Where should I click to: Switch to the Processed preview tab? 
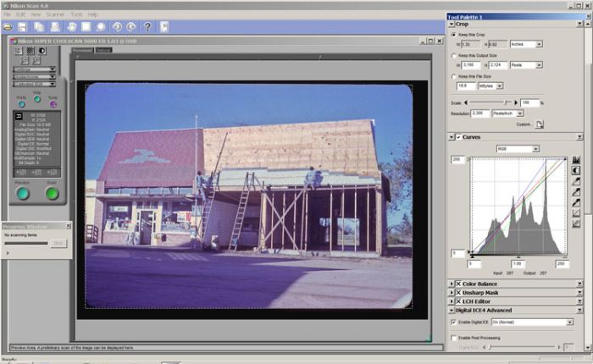click(82, 50)
